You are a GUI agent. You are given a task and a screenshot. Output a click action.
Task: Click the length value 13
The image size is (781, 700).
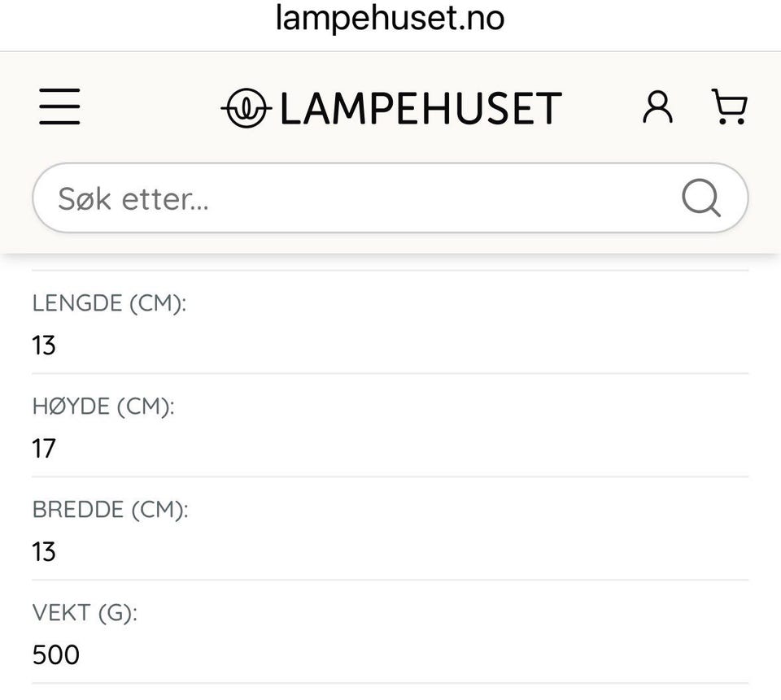coord(44,346)
